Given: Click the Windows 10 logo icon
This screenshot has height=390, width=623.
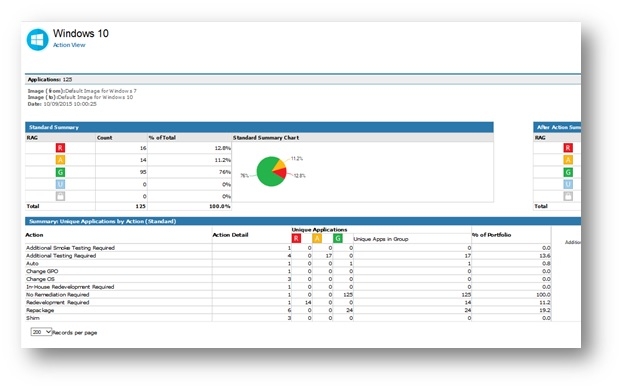Looking at the screenshot, I should 37,39.
